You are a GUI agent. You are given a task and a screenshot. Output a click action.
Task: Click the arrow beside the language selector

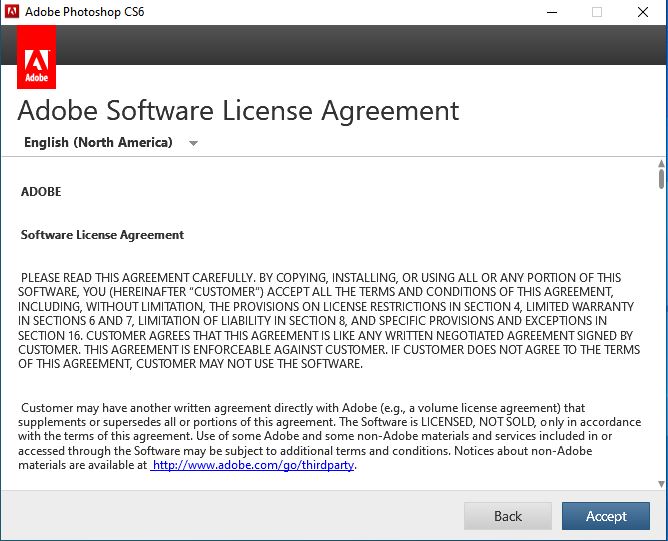tap(193, 143)
